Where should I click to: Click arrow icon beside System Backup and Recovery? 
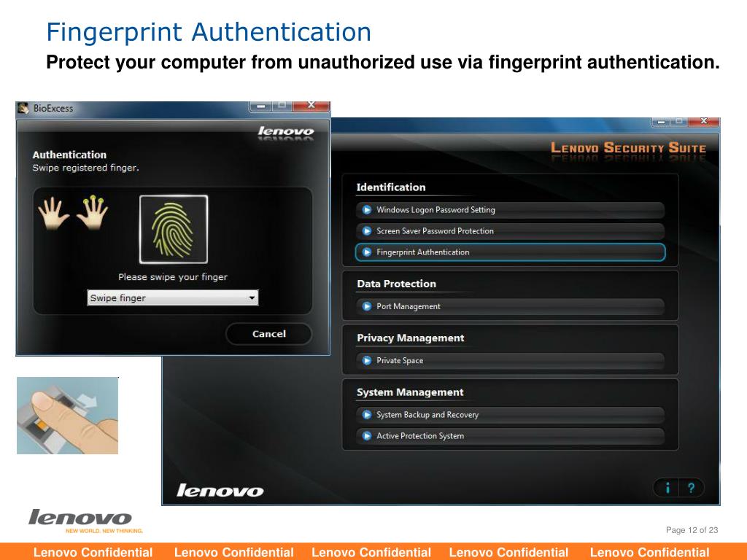click(367, 415)
